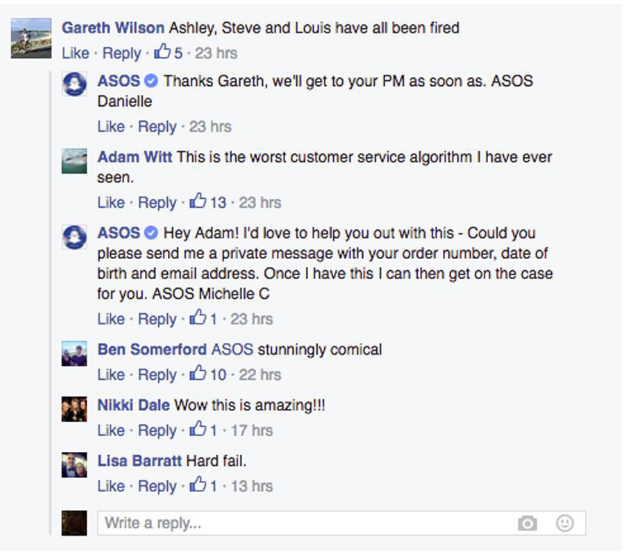Open the emoji smiley picker
The width and height of the screenshot is (629, 560).
click(564, 523)
